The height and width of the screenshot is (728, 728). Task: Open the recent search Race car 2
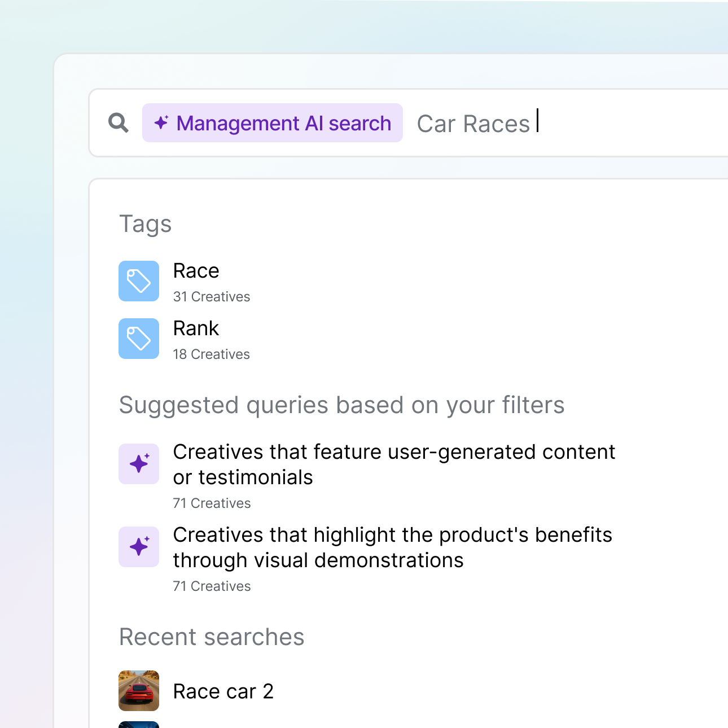pos(224,691)
